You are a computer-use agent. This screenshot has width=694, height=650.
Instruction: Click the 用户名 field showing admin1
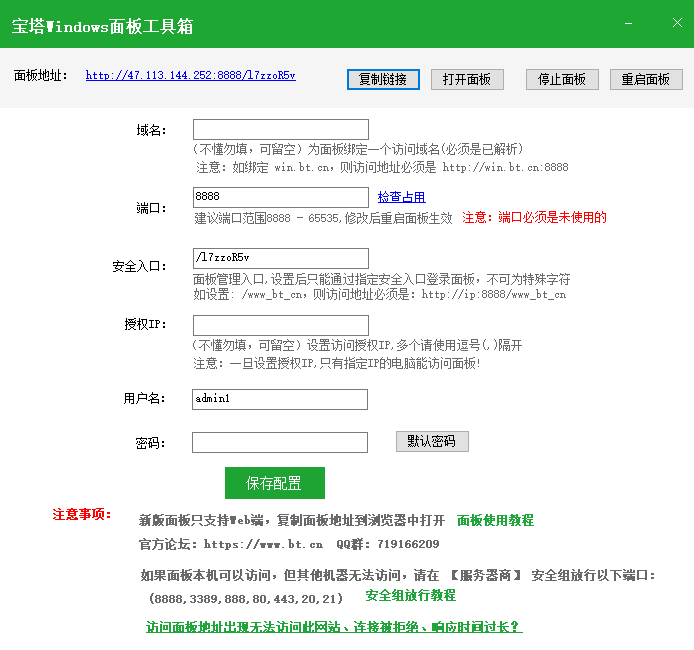[x=280, y=399]
